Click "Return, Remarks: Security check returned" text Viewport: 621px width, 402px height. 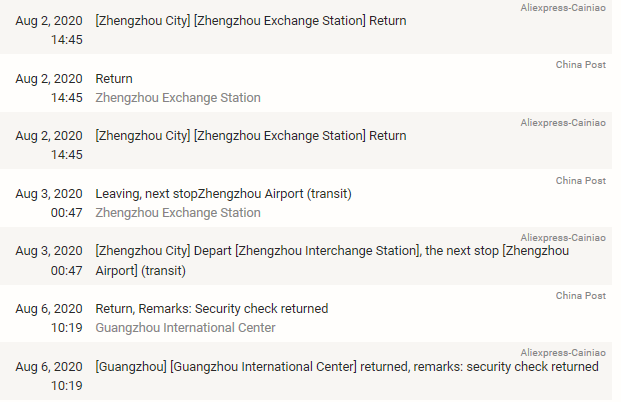tap(211, 308)
